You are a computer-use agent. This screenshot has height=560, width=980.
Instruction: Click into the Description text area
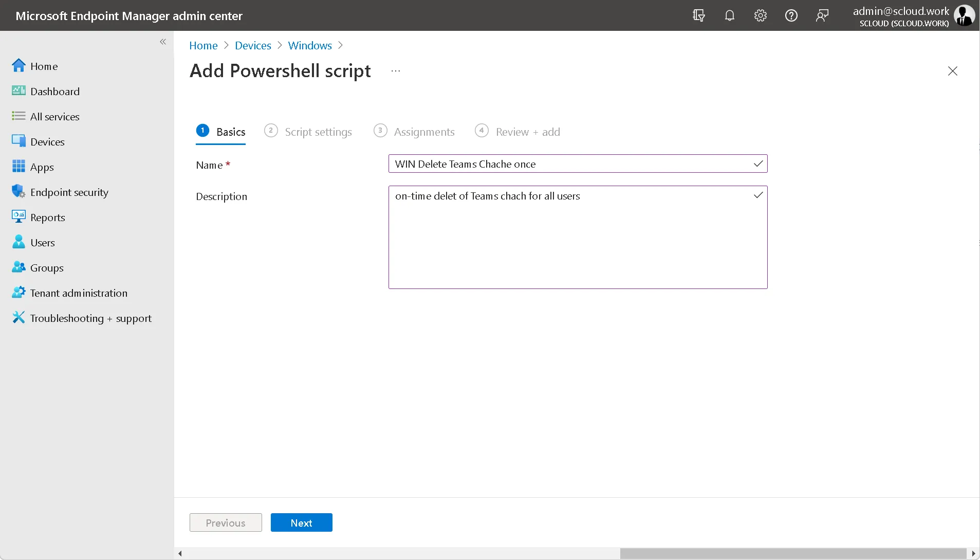click(x=578, y=237)
